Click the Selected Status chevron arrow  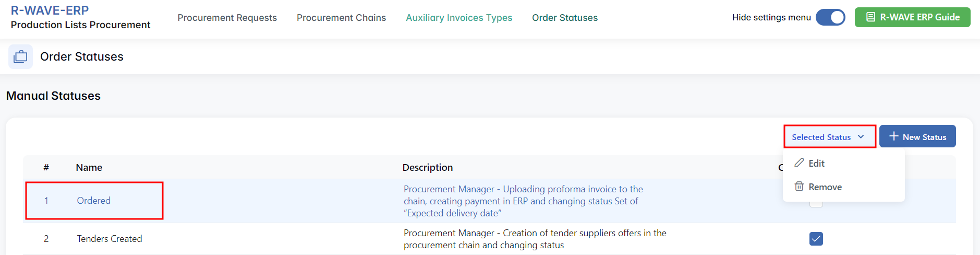tap(861, 137)
